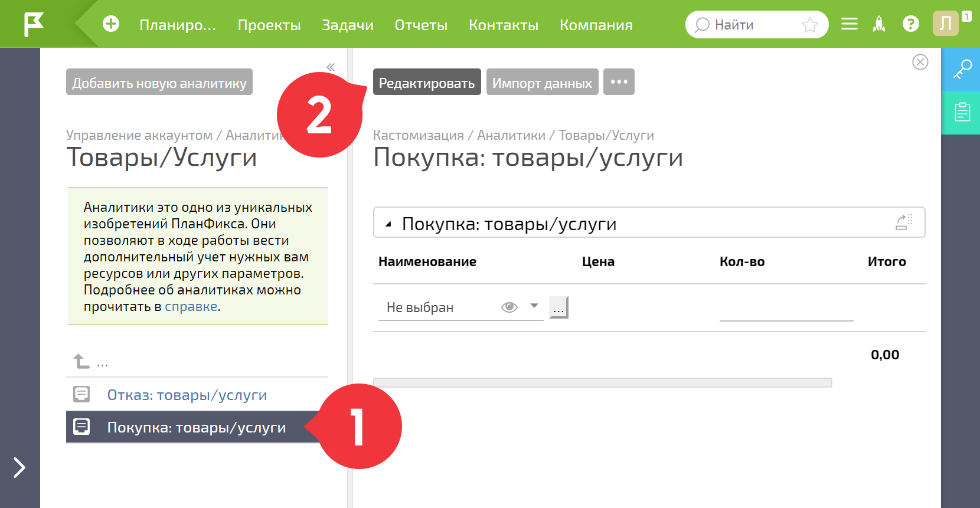
Task: Close the panel with the circled X
Action: click(920, 62)
